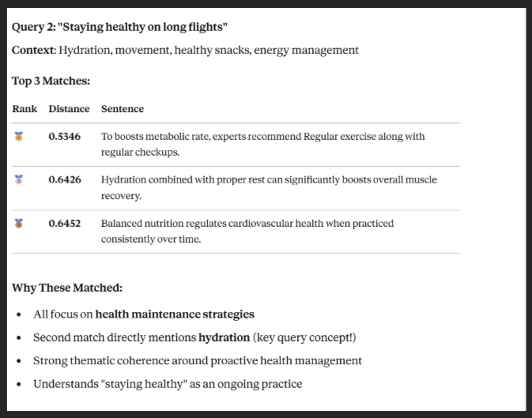Image resolution: width=532 pixels, height=418 pixels.
Task: Click the bronze third-place medal icon
Action: pyautogui.click(x=19, y=224)
